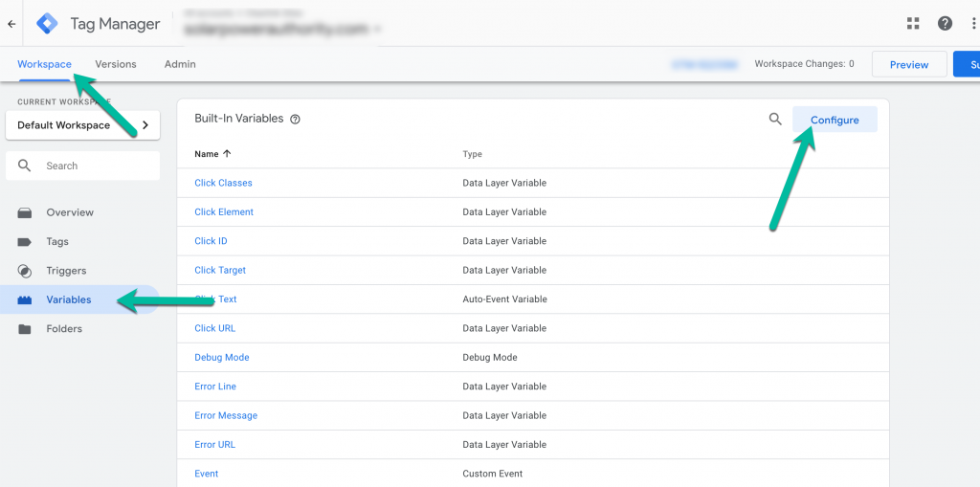Click the Default Workspace chevron arrow
Screen dimensions: 980x487
145,125
